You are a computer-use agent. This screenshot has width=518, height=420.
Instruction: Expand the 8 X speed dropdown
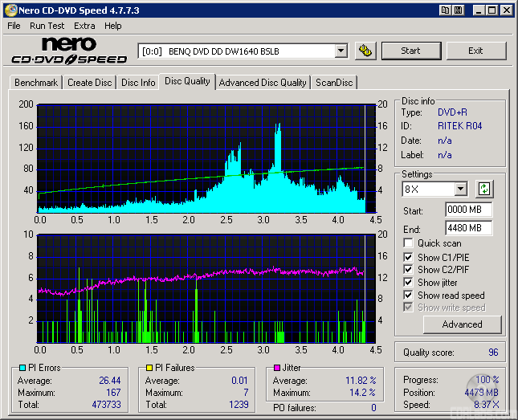tap(460, 190)
